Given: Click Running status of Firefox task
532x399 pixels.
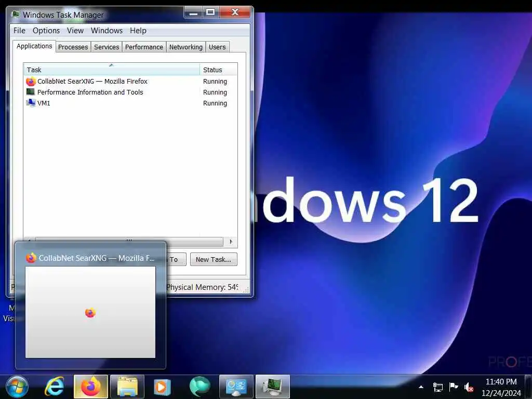Looking at the screenshot, I should (215, 82).
